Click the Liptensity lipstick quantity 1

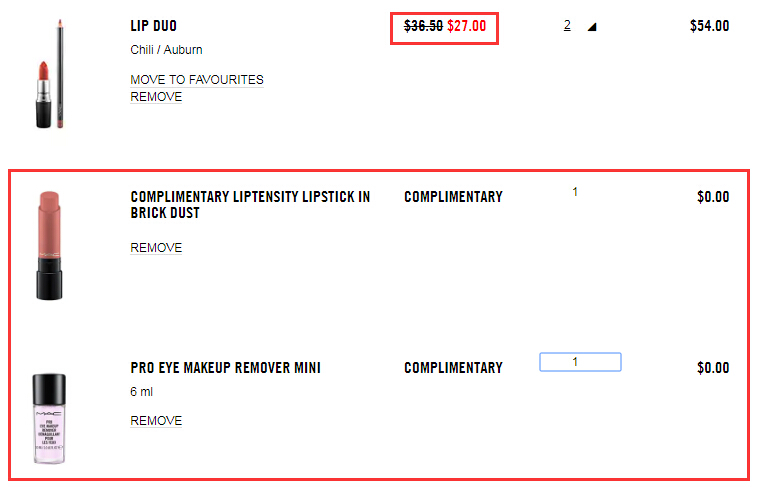point(575,192)
